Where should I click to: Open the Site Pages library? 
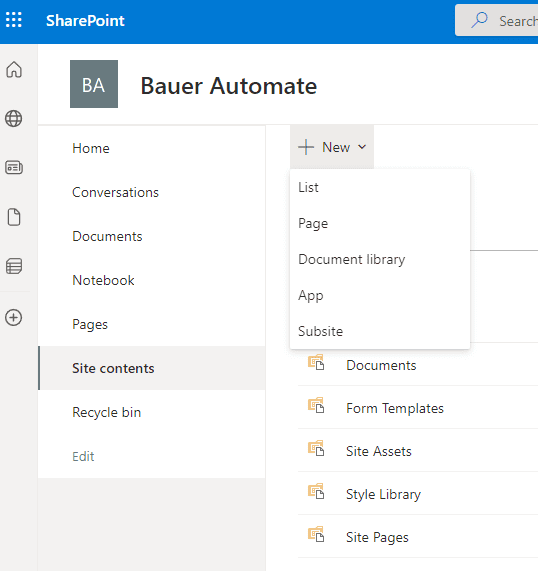[377, 537]
